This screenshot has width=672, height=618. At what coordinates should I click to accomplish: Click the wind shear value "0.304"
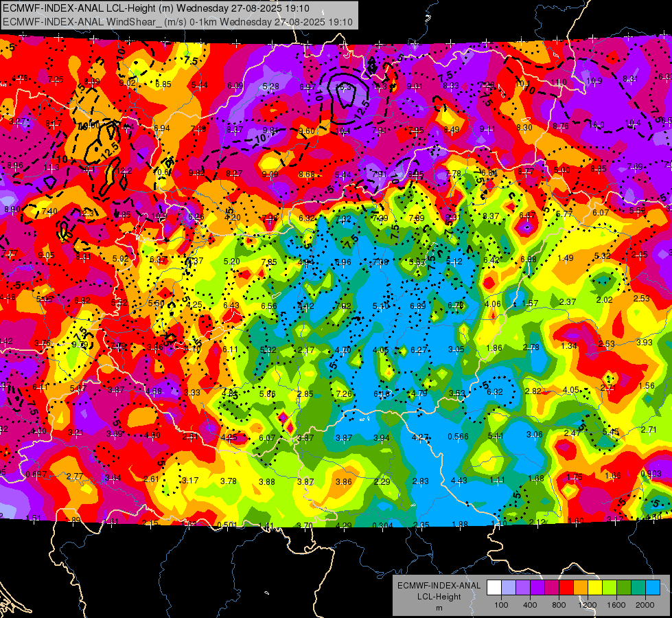coord(383,525)
